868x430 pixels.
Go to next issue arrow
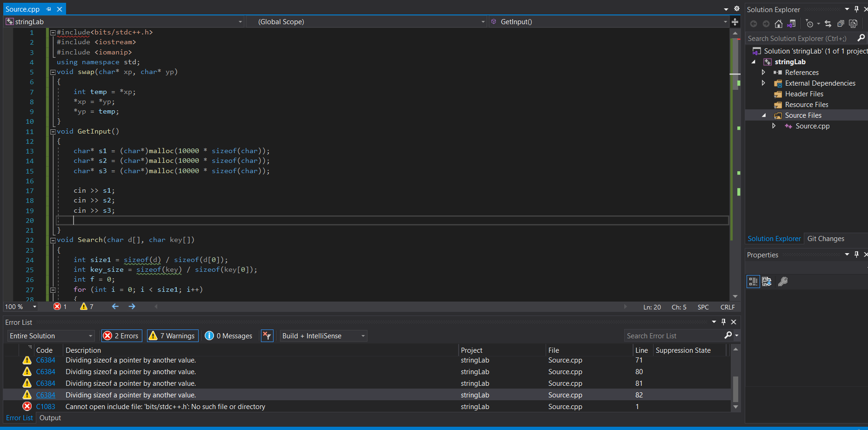pyautogui.click(x=132, y=307)
